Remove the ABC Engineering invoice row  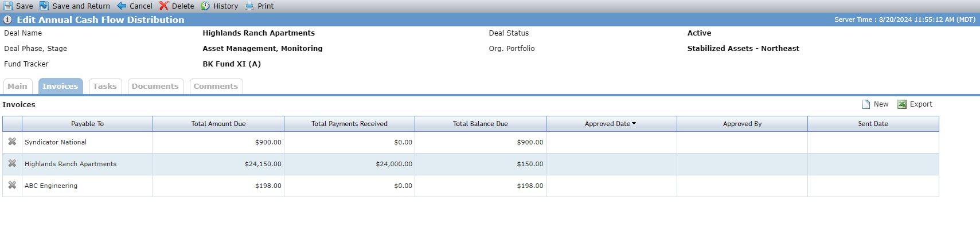[12, 185]
